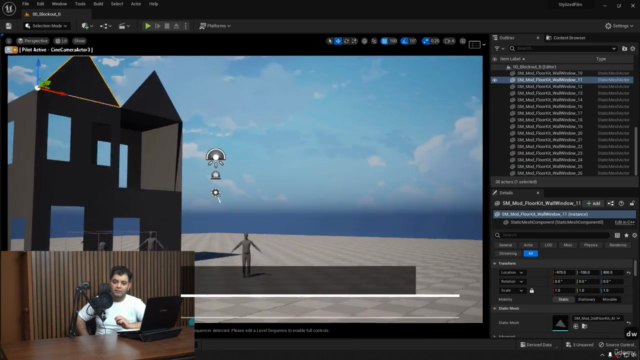Open the play options three-dot menu
640x360 pixels.
(x=186, y=26)
